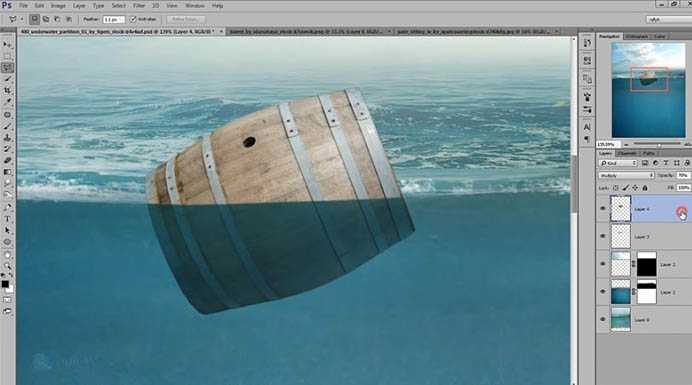The image size is (692, 385).
Task: Open the blend mode dropdown showing Multiply
Action: click(x=626, y=175)
